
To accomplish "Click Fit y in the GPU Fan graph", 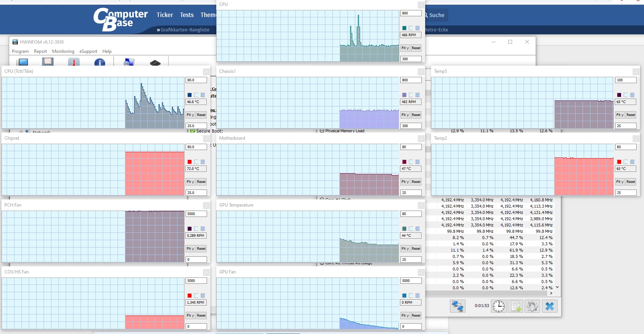I will coord(405,316).
